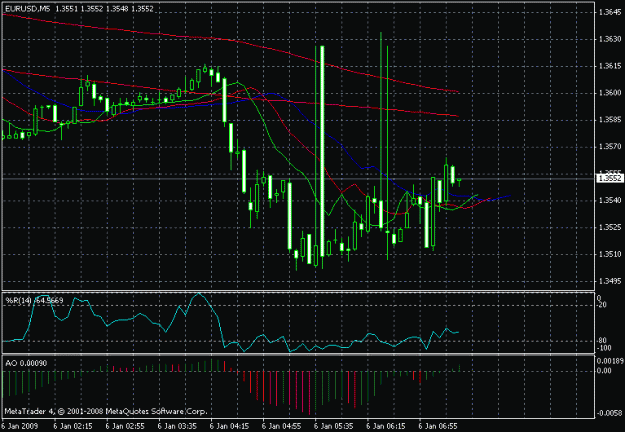Click the 1.3630 price axis label
This screenshot has height=432, width=625.
(x=609, y=39)
